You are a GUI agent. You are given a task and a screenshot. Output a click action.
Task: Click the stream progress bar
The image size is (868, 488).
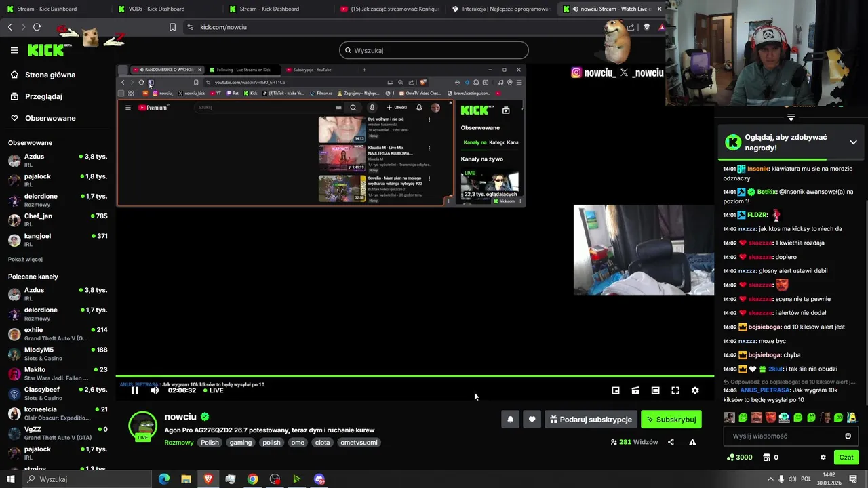[x=414, y=375]
